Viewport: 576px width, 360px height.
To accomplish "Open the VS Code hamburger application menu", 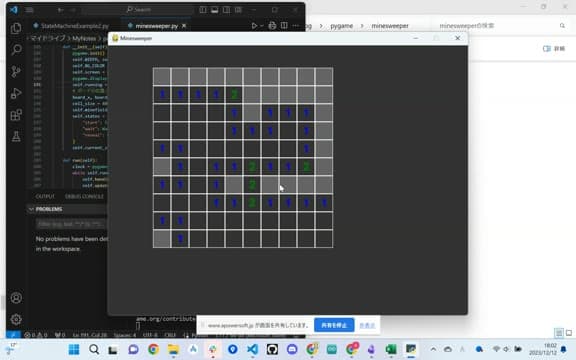I will click(x=29, y=10).
